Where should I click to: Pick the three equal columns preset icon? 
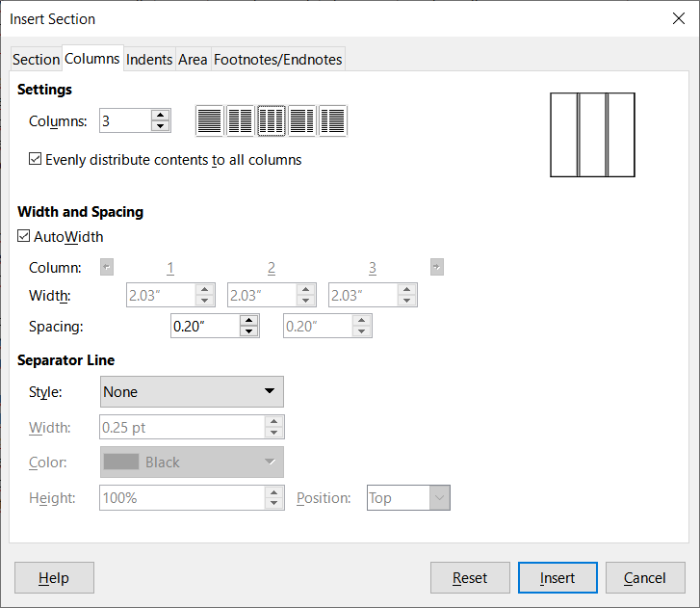pos(271,121)
